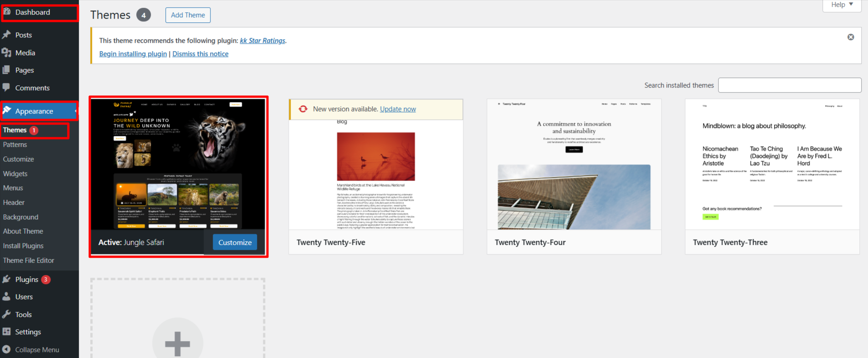Open the Help dropdown
Viewport: 868px width, 358px height.
point(842,5)
